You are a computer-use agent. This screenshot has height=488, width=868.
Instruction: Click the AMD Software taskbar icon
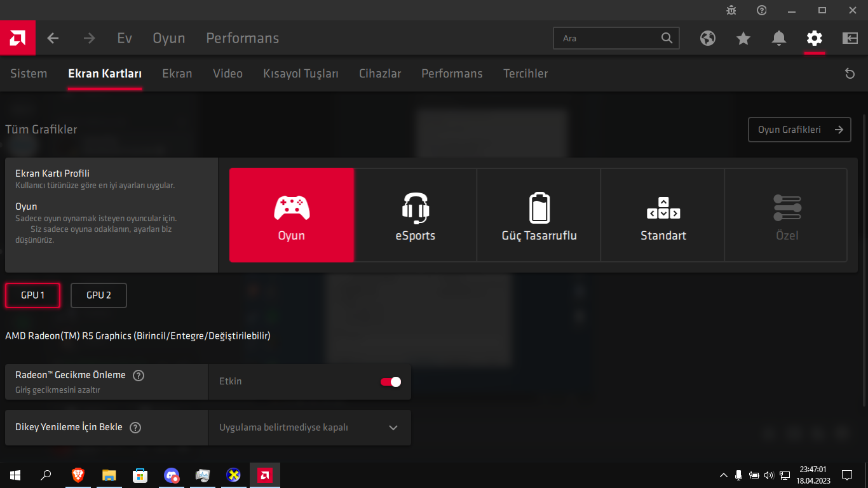tap(265, 475)
